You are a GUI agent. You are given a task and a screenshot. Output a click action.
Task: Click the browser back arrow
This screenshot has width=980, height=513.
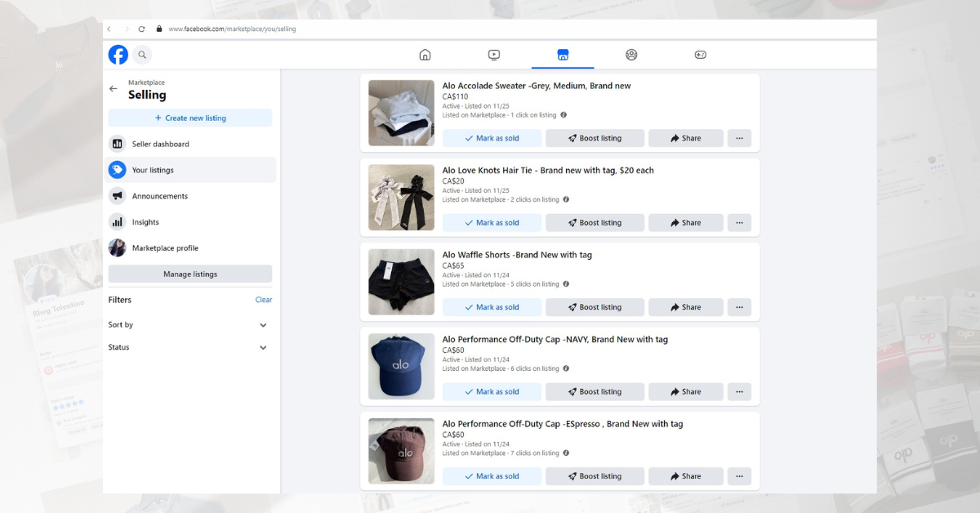[109, 29]
